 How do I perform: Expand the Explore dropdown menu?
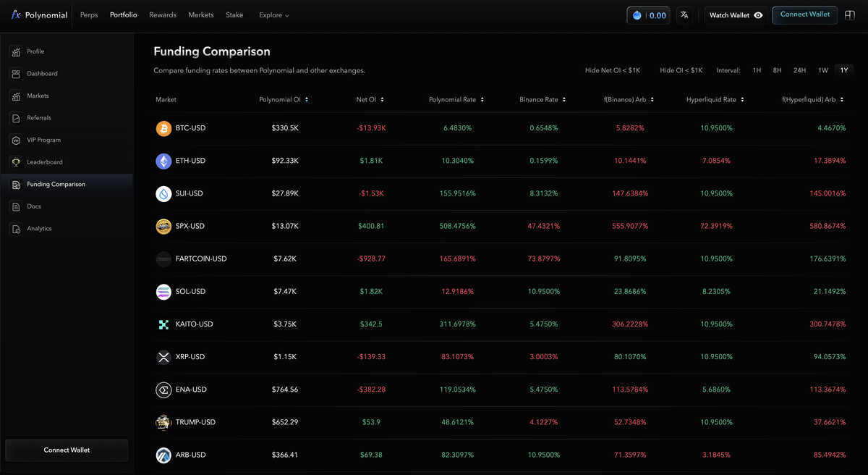click(274, 15)
